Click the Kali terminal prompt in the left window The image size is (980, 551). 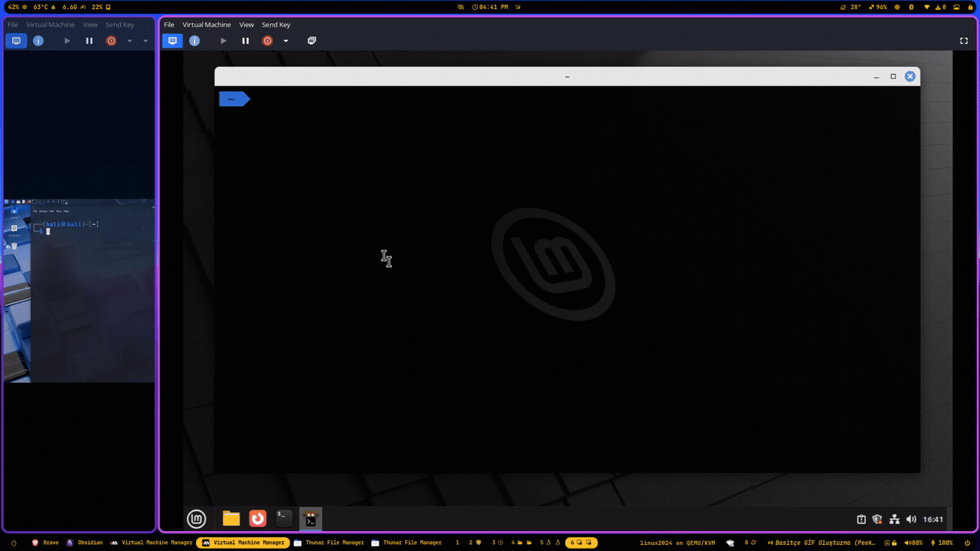pyautogui.click(x=67, y=227)
